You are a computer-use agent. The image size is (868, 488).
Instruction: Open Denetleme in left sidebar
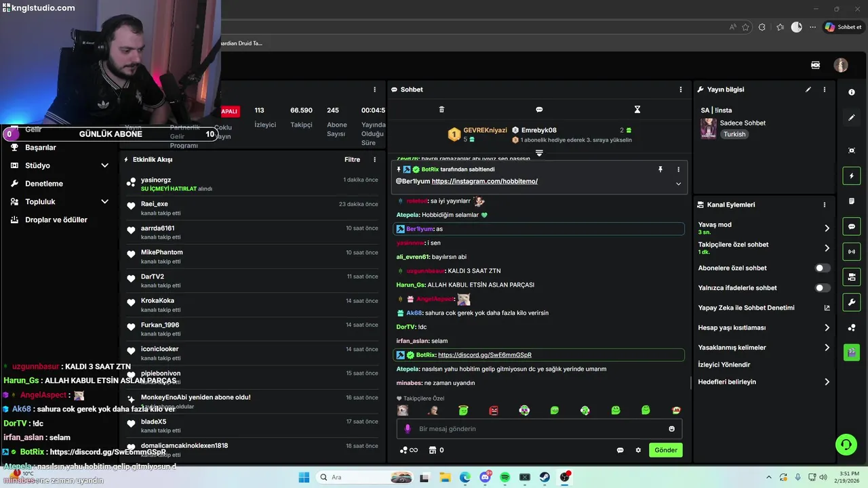(44, 184)
